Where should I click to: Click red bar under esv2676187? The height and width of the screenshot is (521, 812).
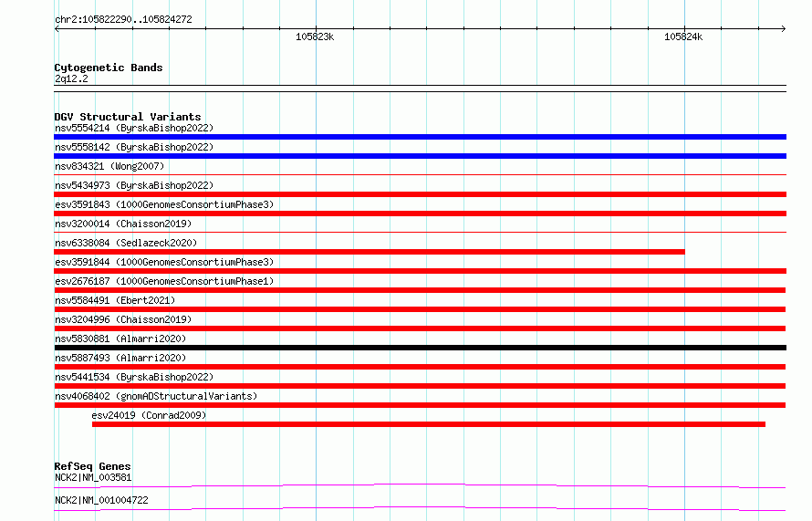[x=420, y=290]
